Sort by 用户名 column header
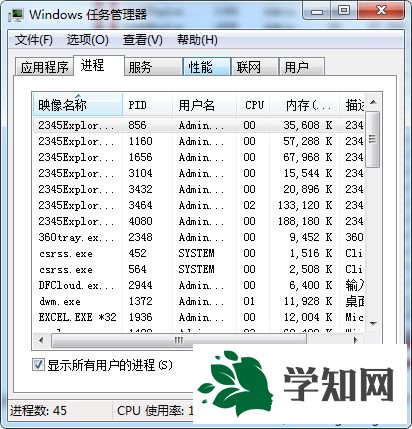The image size is (412, 429). coord(204,105)
